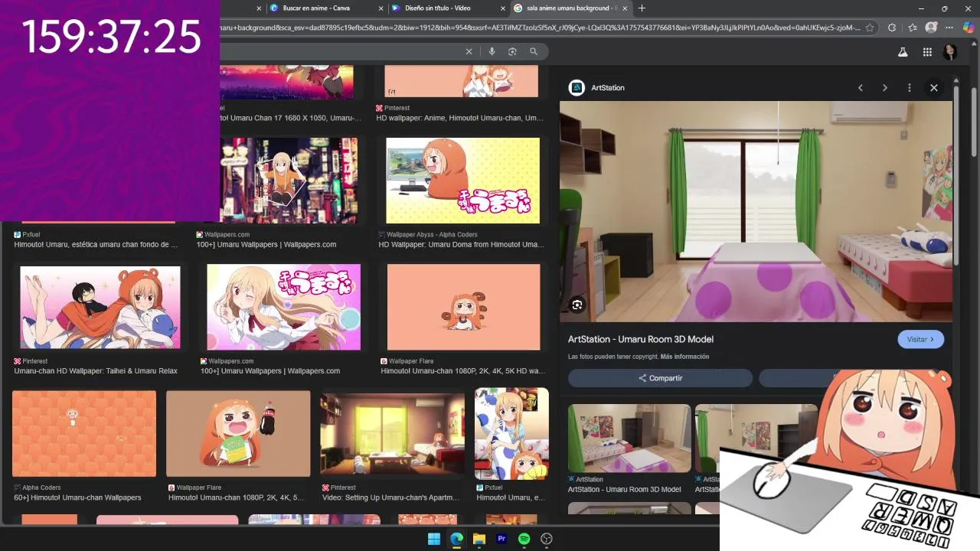Open related ArtStation Umaru Room thumbnail

tap(629, 438)
